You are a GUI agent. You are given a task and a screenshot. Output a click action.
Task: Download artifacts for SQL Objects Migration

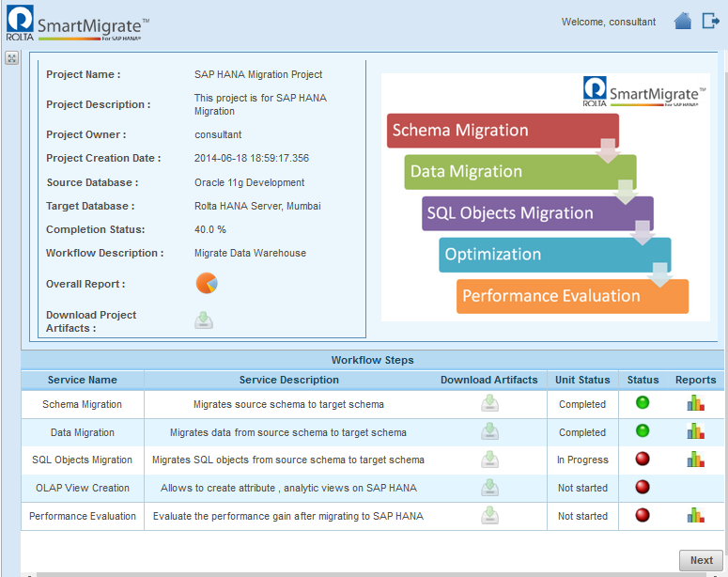click(x=489, y=460)
